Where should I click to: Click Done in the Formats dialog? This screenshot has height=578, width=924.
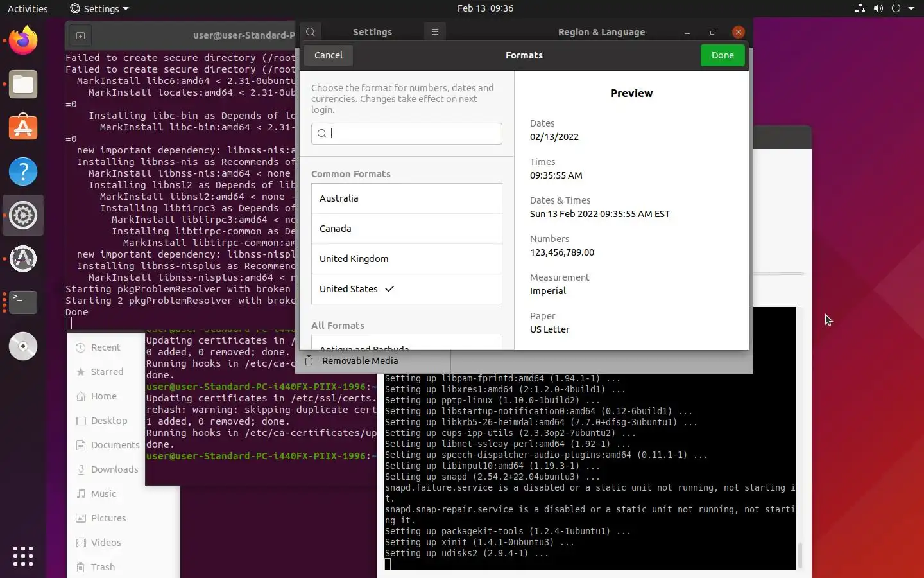723,55
